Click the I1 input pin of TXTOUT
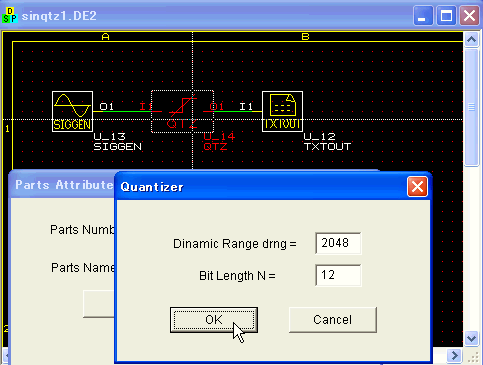 (246, 107)
